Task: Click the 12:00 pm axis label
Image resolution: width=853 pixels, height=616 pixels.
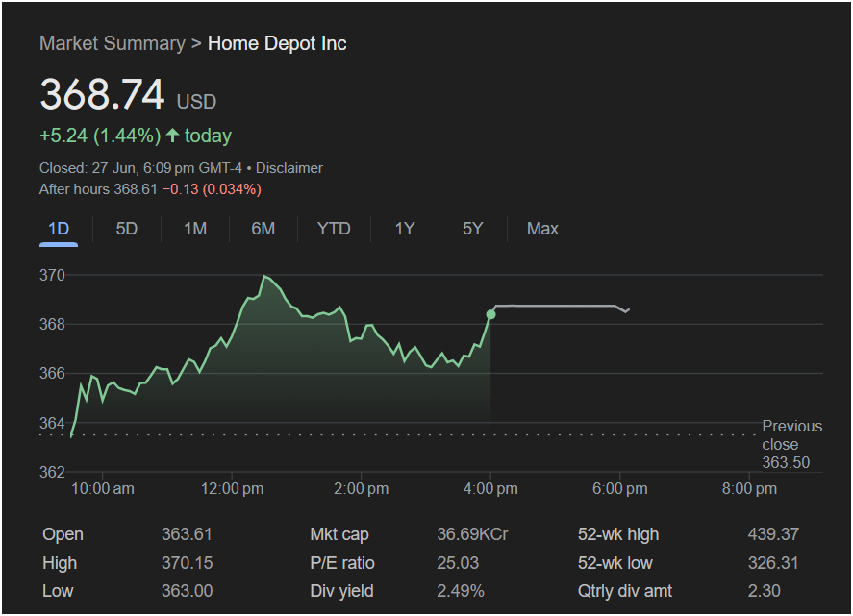Action: pyautogui.click(x=233, y=489)
